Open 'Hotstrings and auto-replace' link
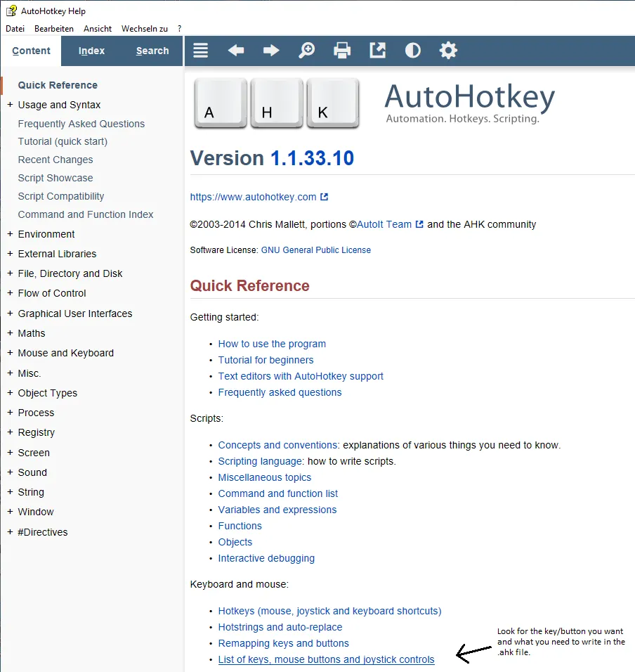 [280, 627]
